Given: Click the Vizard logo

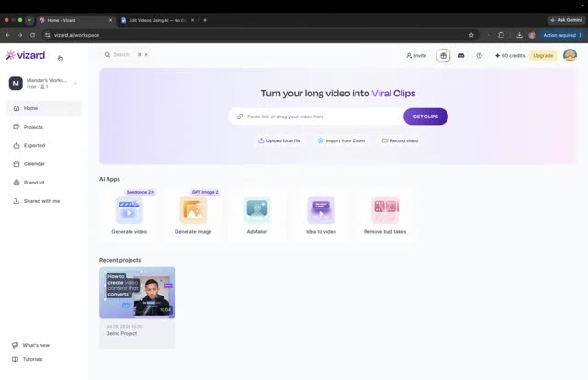Looking at the screenshot, I should coord(26,55).
